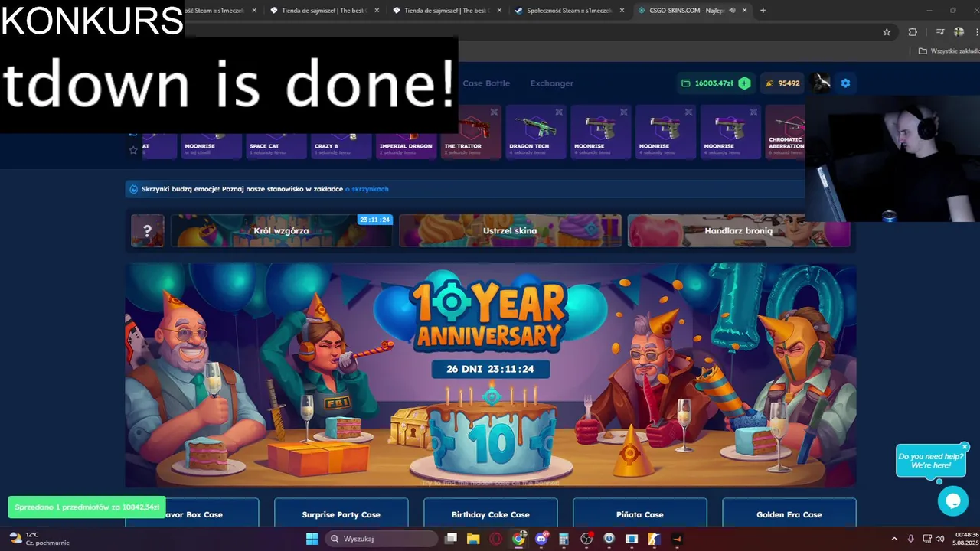The height and width of the screenshot is (551, 980).
Task: Open the media control toolbar icon
Action: coord(940,32)
